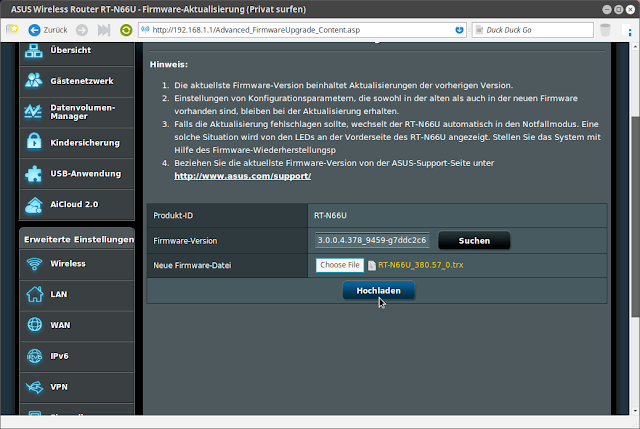The width and height of the screenshot is (640, 429).
Task: Click the window minimize button
Action: click(x=607, y=9)
